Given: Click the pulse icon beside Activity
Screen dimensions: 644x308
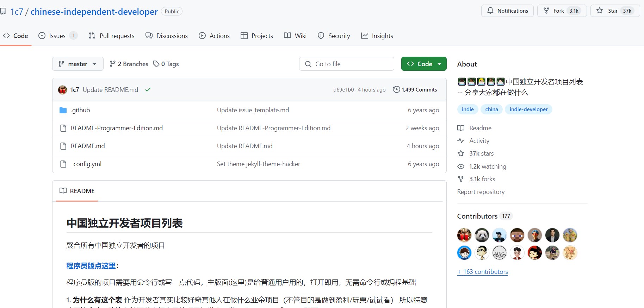Looking at the screenshot, I should pyautogui.click(x=461, y=141).
